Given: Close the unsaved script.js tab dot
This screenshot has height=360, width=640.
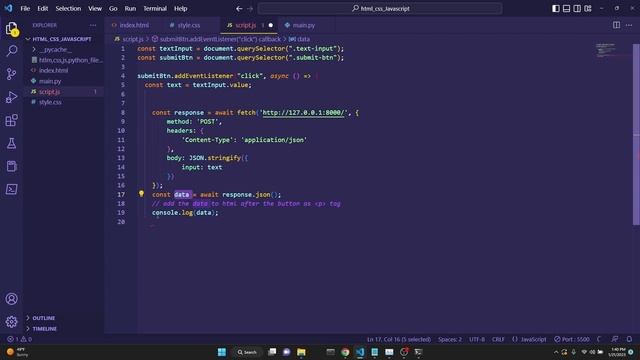Looking at the screenshot, I should 271,25.
